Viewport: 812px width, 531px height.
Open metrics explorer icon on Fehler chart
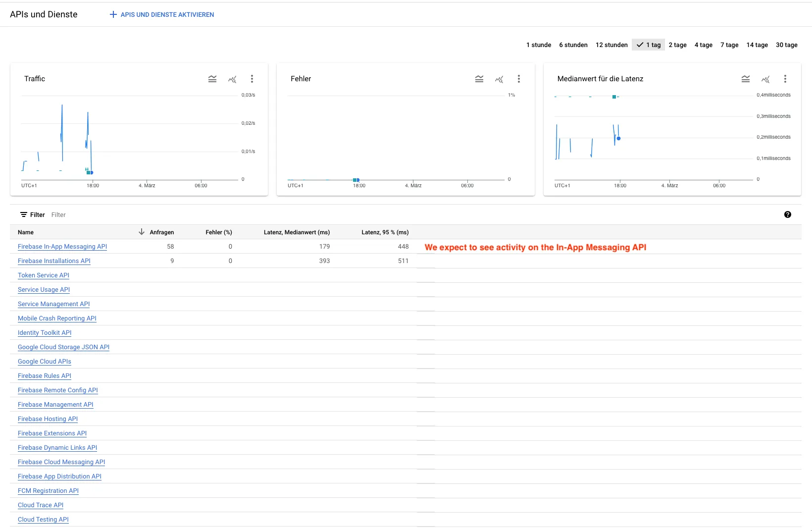[x=499, y=79]
